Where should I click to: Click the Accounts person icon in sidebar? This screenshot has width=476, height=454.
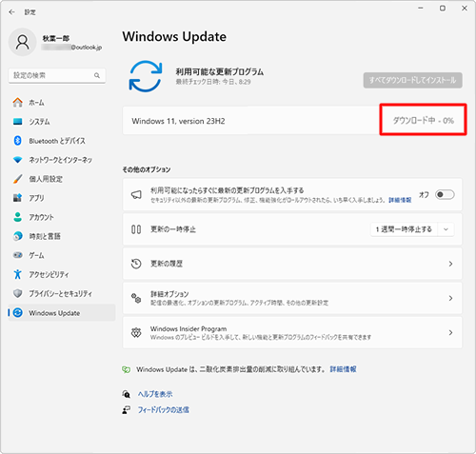coord(18,217)
